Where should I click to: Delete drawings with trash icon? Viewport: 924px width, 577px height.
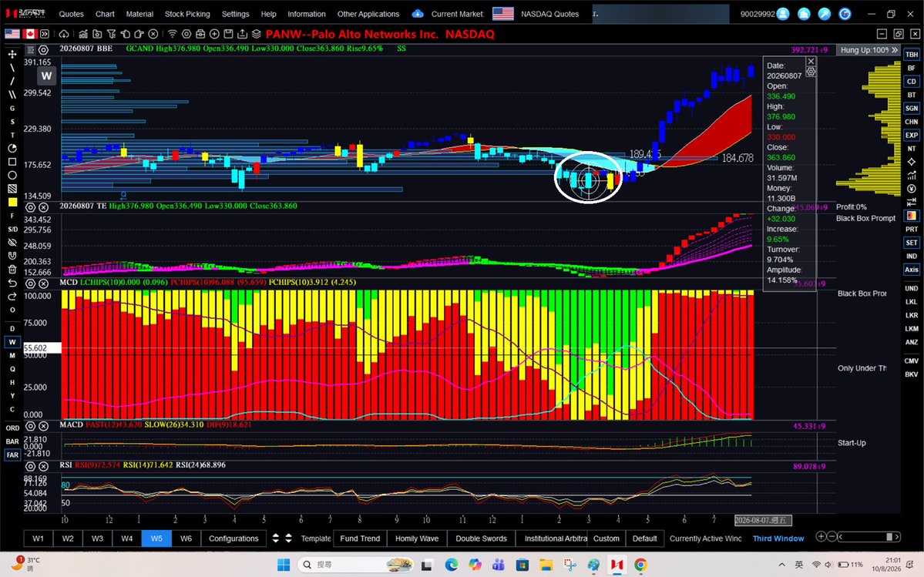12,270
